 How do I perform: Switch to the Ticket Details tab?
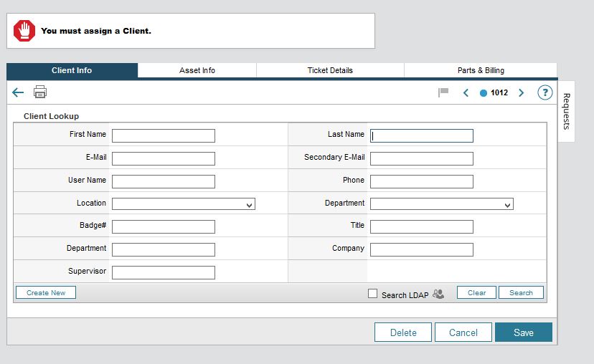coord(330,70)
